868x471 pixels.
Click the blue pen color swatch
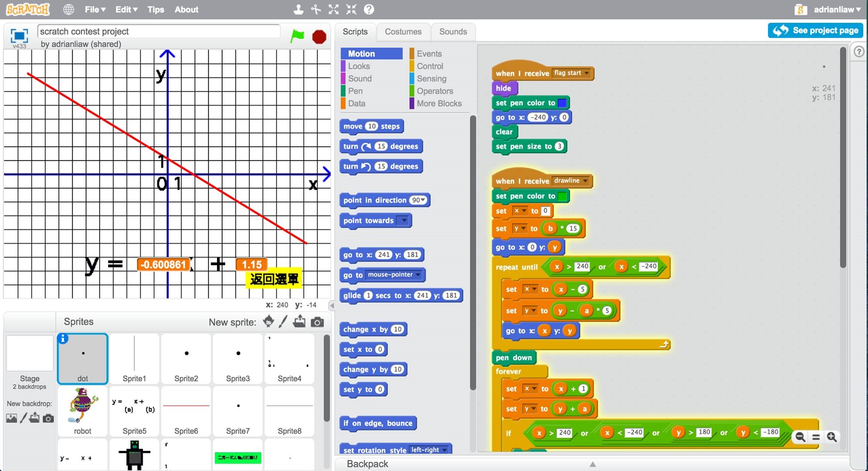[x=562, y=103]
